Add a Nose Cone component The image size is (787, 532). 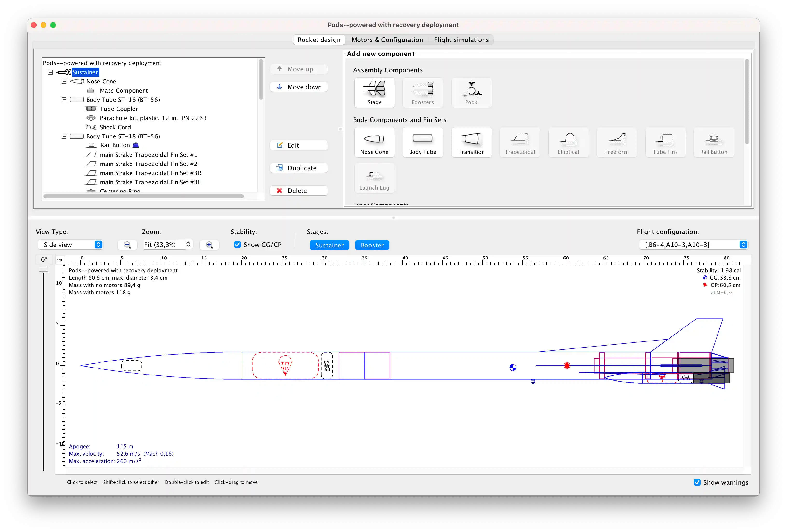click(374, 142)
